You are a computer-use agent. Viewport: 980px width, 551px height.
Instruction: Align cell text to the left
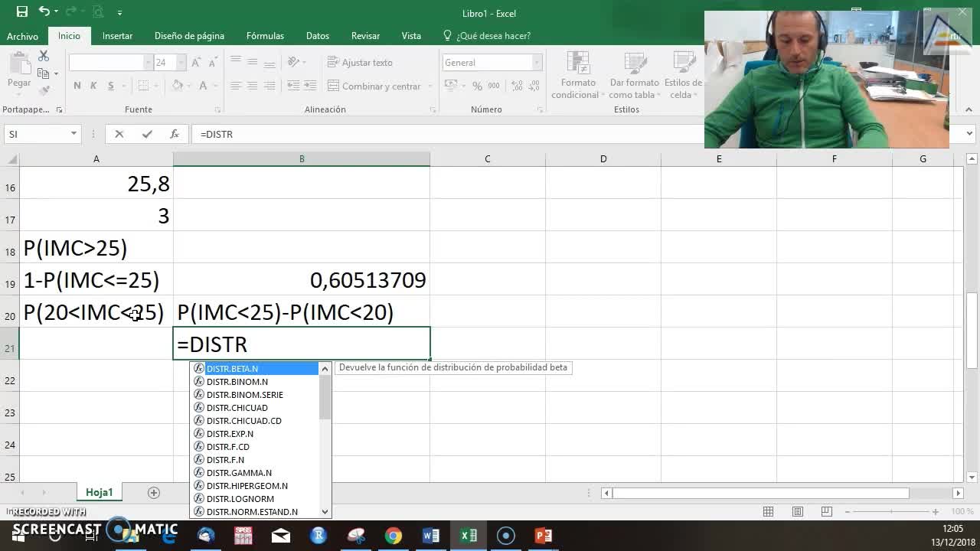[x=235, y=86]
